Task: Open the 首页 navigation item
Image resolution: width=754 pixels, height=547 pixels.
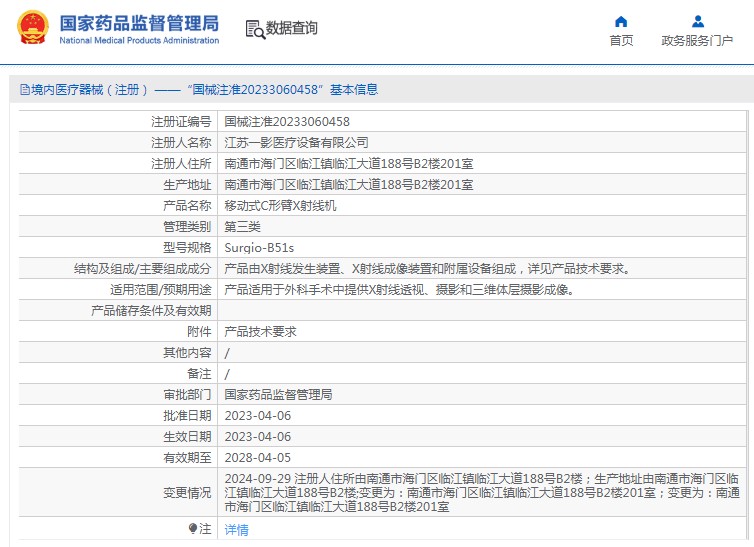Action: (621, 41)
